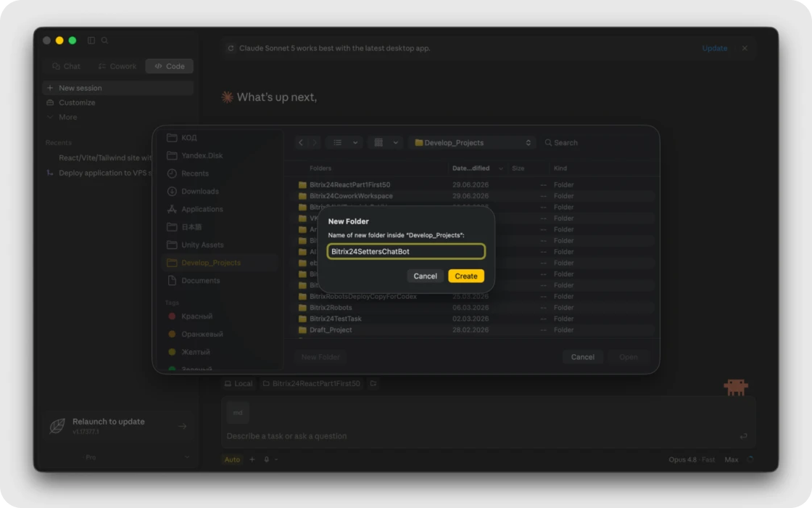Click the md attachment thumbnail

pyautogui.click(x=238, y=413)
